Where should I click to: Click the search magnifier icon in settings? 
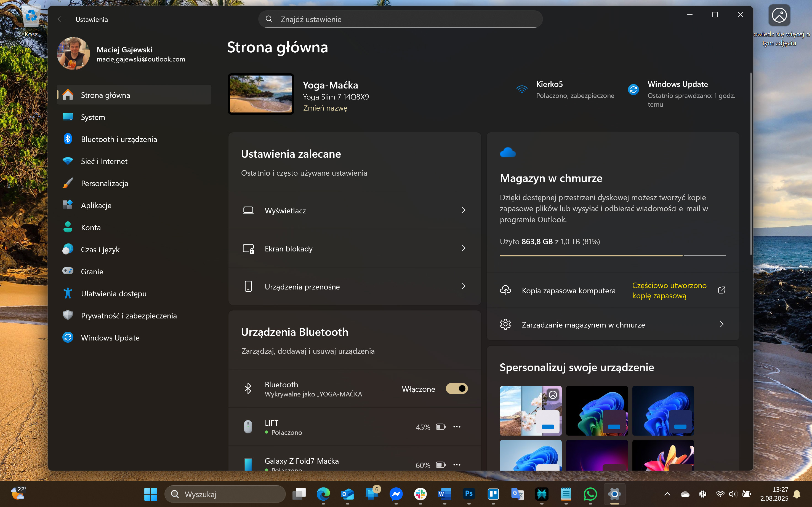(269, 19)
